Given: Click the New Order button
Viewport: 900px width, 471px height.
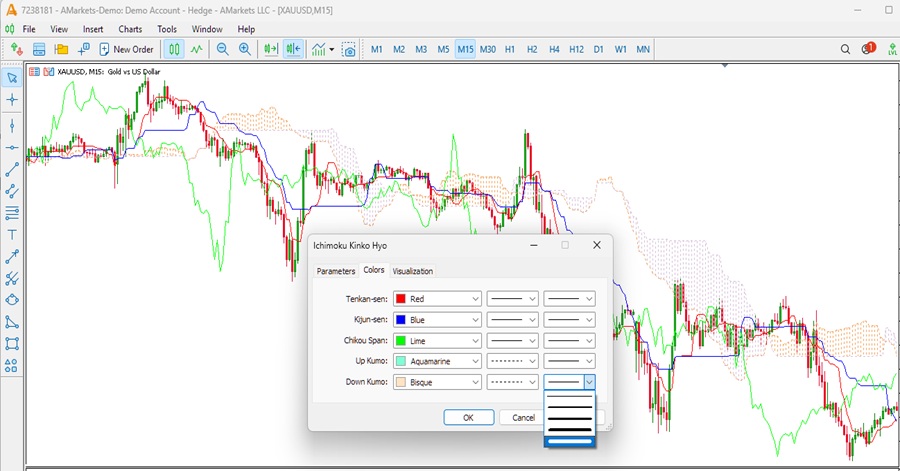Looking at the screenshot, I should [126, 49].
